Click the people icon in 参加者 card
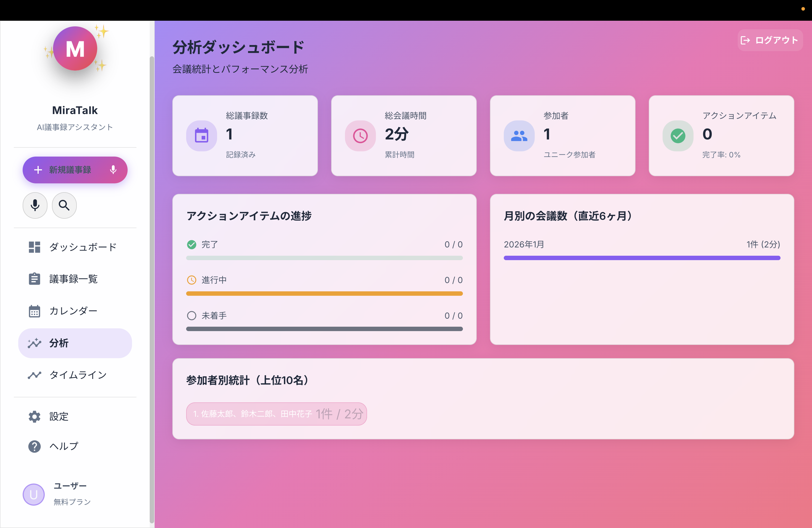Viewport: 812px width, 528px height. (519, 136)
